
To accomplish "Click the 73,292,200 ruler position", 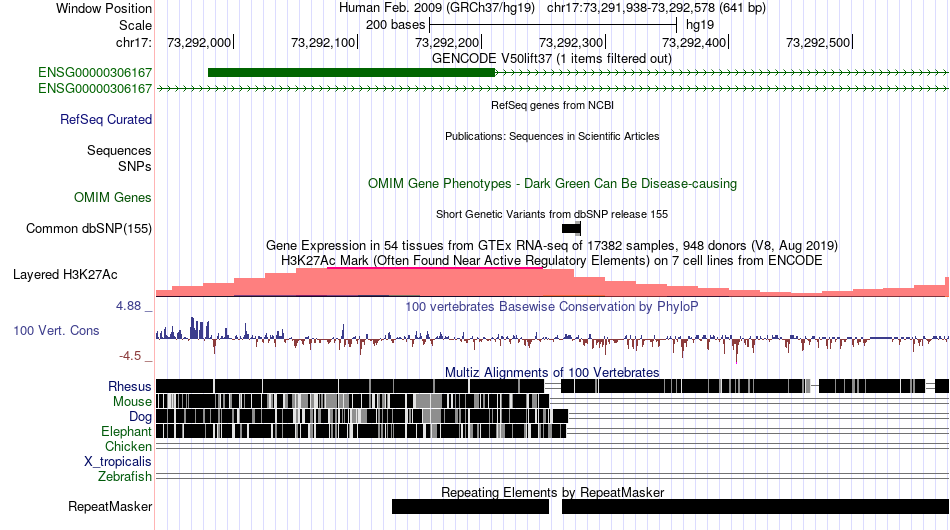I will (448, 42).
